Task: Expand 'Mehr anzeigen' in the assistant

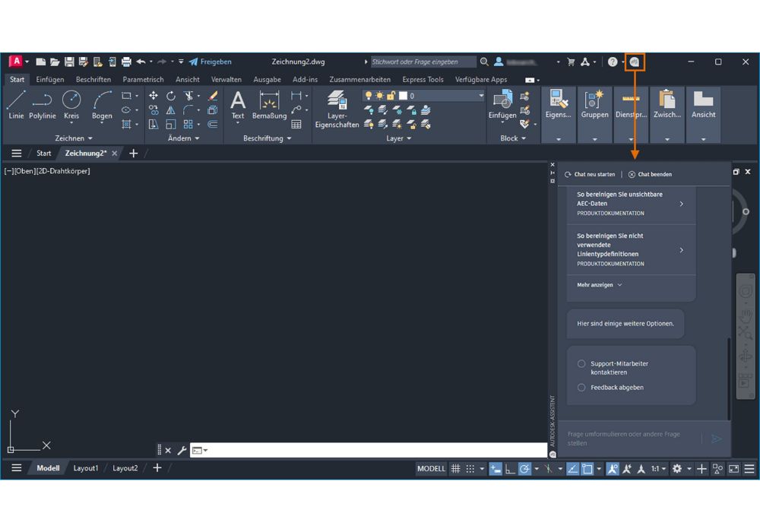Action: [x=599, y=285]
